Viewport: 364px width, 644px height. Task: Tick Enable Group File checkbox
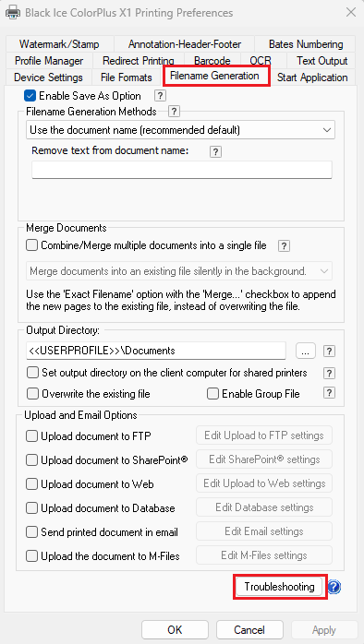pyautogui.click(x=212, y=394)
